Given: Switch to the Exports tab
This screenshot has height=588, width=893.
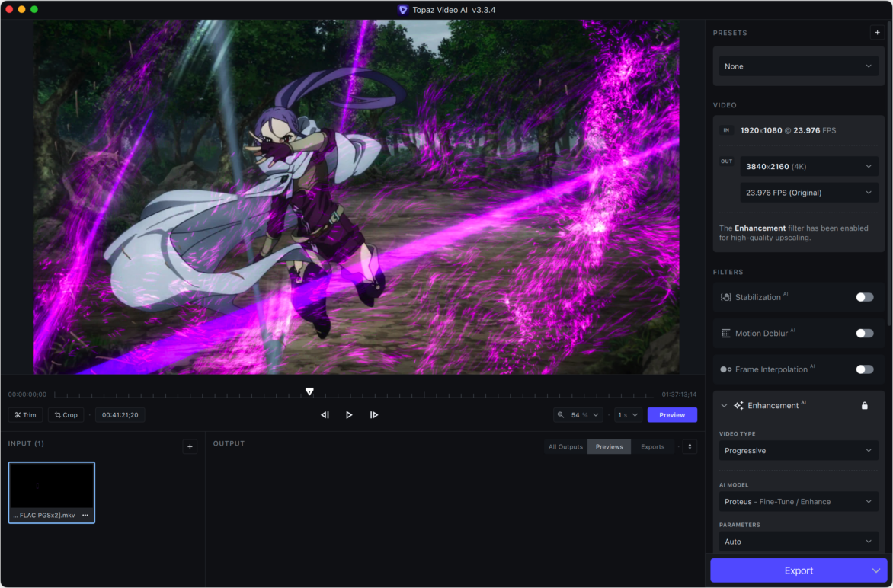Looking at the screenshot, I should 653,447.
